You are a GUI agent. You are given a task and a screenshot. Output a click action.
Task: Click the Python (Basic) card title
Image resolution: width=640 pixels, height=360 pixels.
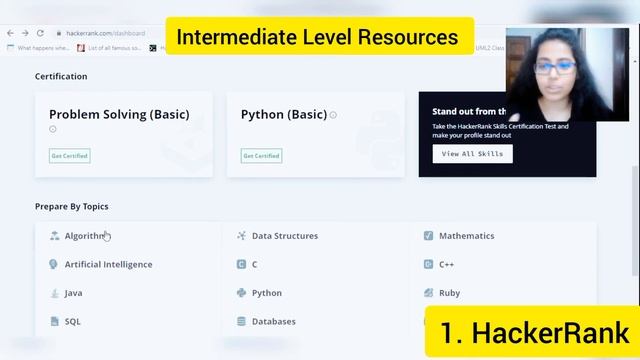[284, 114]
